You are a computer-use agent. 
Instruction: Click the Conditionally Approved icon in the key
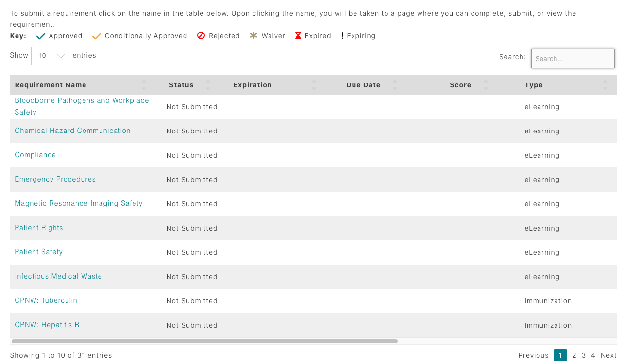pos(96,35)
